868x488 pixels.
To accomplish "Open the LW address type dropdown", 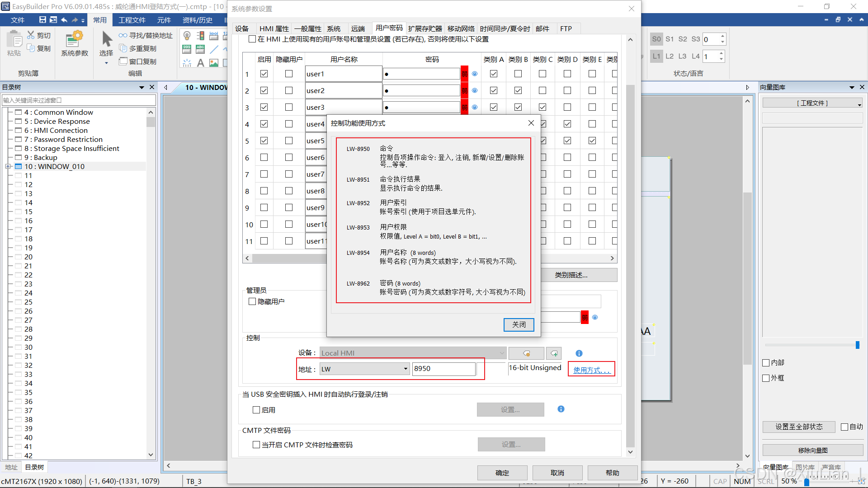I will click(x=405, y=369).
